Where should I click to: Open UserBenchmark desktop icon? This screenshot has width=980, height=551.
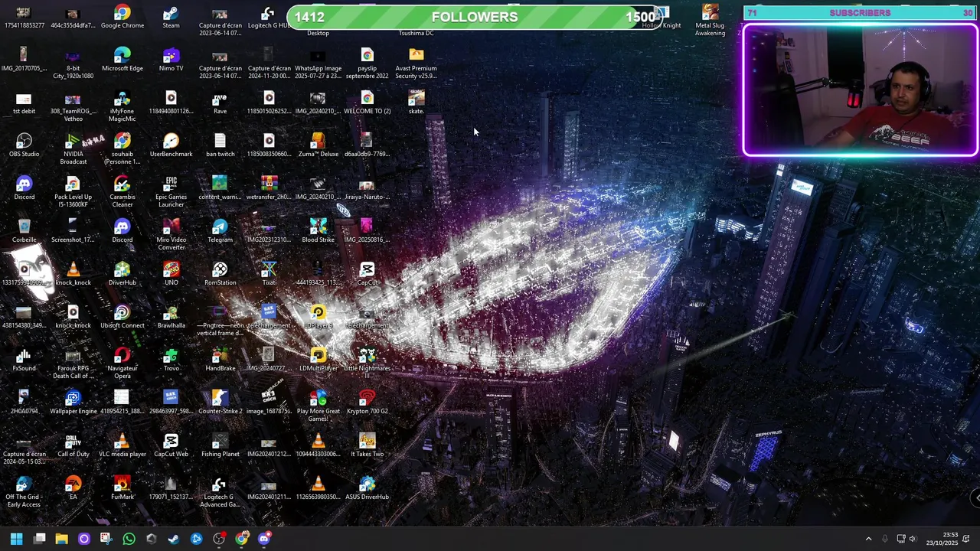click(x=171, y=146)
